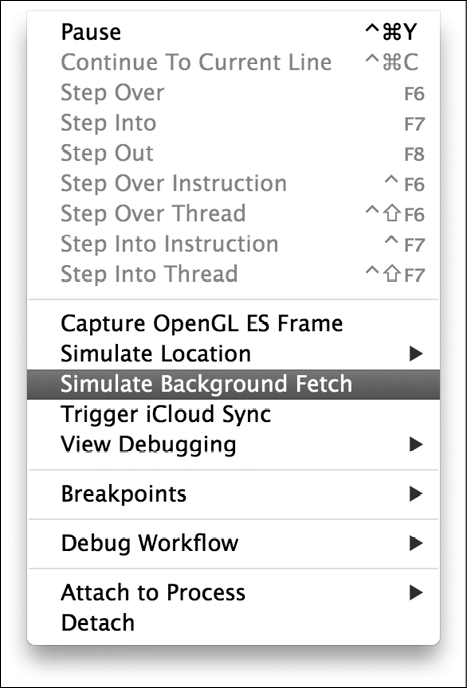Choose Step Into

click(233, 123)
